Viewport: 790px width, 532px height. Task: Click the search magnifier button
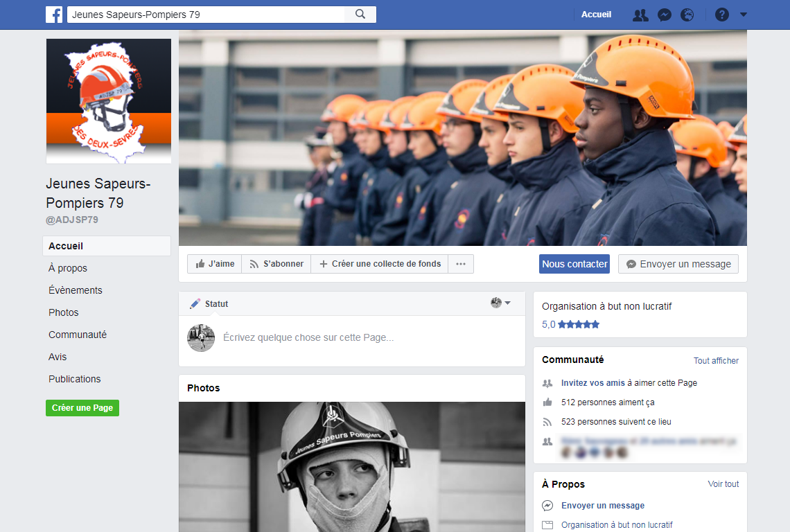360,15
